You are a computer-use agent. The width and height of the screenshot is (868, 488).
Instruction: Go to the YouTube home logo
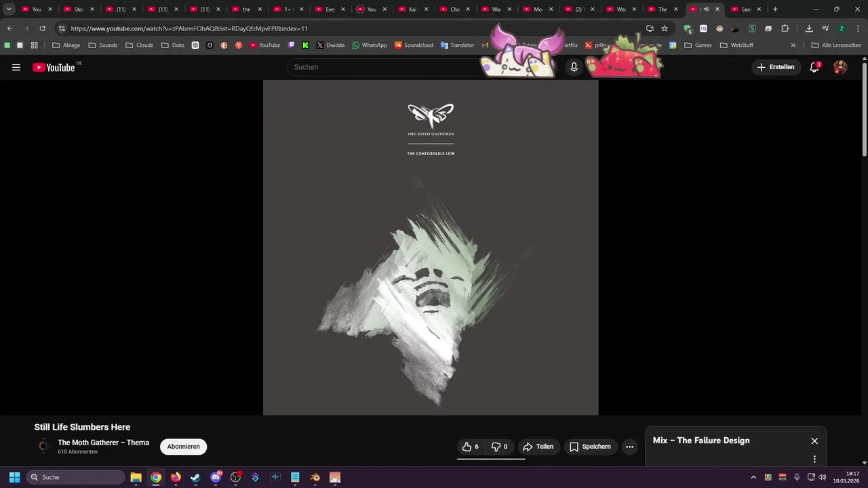point(54,67)
